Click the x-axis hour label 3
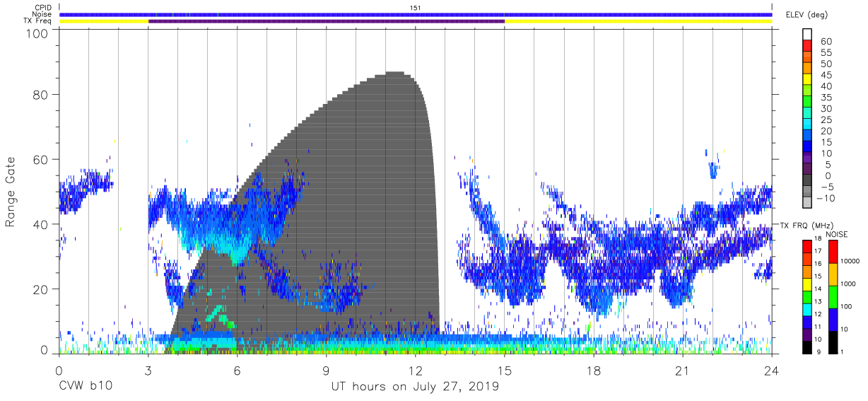868x401 pixels. point(148,371)
